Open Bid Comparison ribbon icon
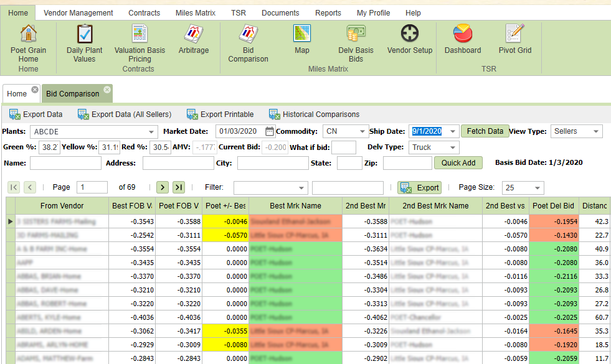The height and width of the screenshot is (364, 611). tap(249, 43)
